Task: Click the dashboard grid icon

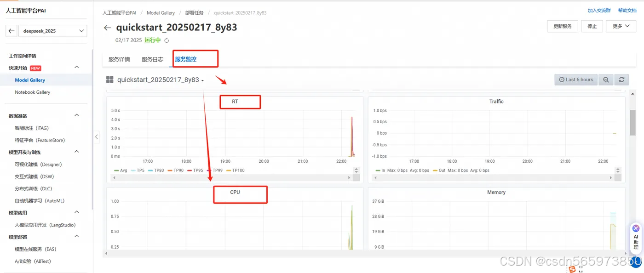Action: point(109,80)
